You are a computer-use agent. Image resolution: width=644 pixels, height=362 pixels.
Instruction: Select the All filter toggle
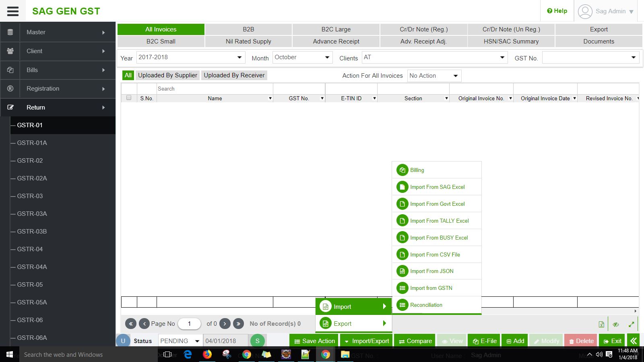click(x=128, y=75)
